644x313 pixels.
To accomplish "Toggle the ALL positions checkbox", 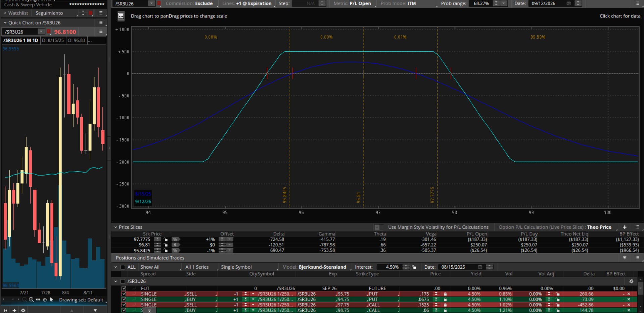I will click(123, 267).
